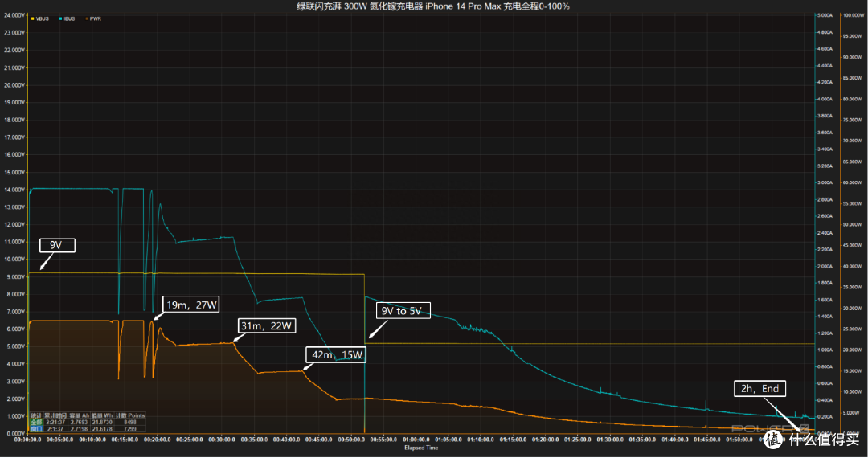
Task: Click the yellow VBUS legend color square
Action: [33, 18]
